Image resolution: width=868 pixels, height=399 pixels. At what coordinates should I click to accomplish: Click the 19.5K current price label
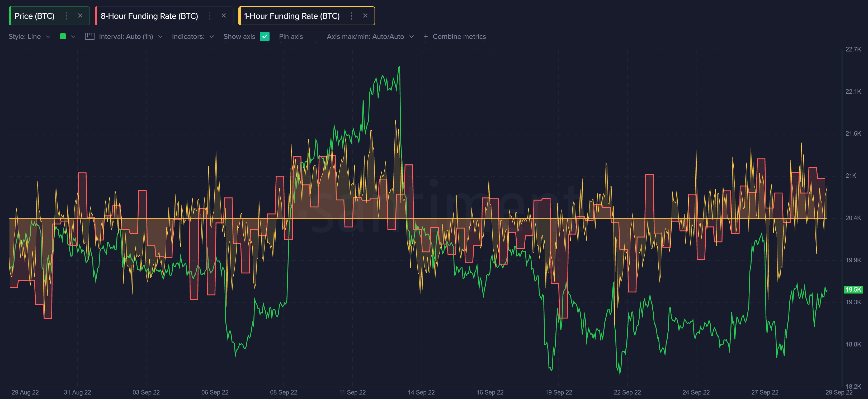(853, 289)
